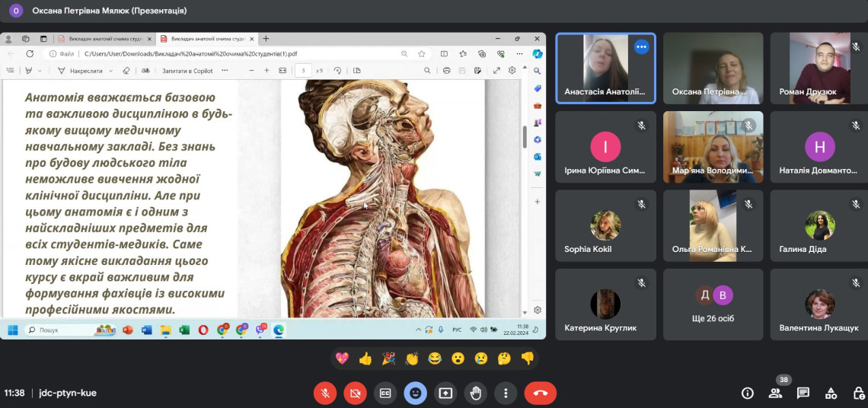Send the thumbs down reaction
Image resolution: width=868 pixels, height=408 pixels.
tap(527, 359)
